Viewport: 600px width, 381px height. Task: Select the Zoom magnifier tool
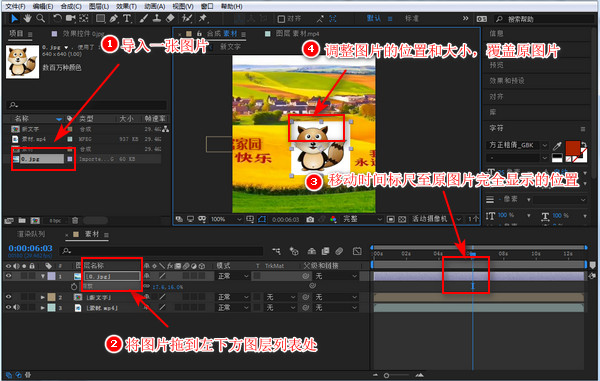40,18
